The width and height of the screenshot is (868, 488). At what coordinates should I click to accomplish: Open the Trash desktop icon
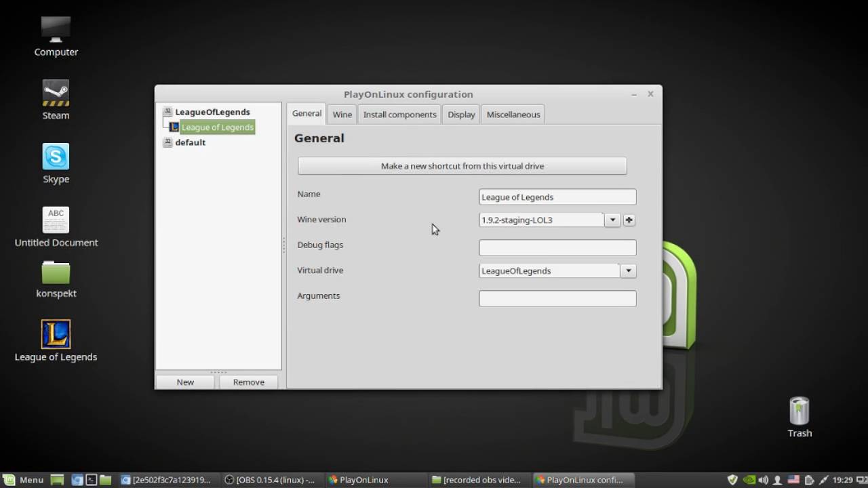pyautogui.click(x=800, y=418)
